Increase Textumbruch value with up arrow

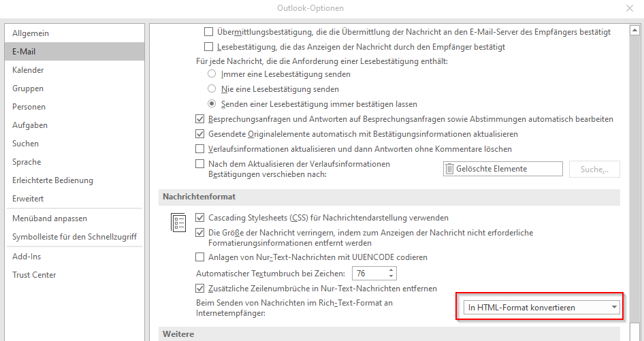[x=391, y=270]
